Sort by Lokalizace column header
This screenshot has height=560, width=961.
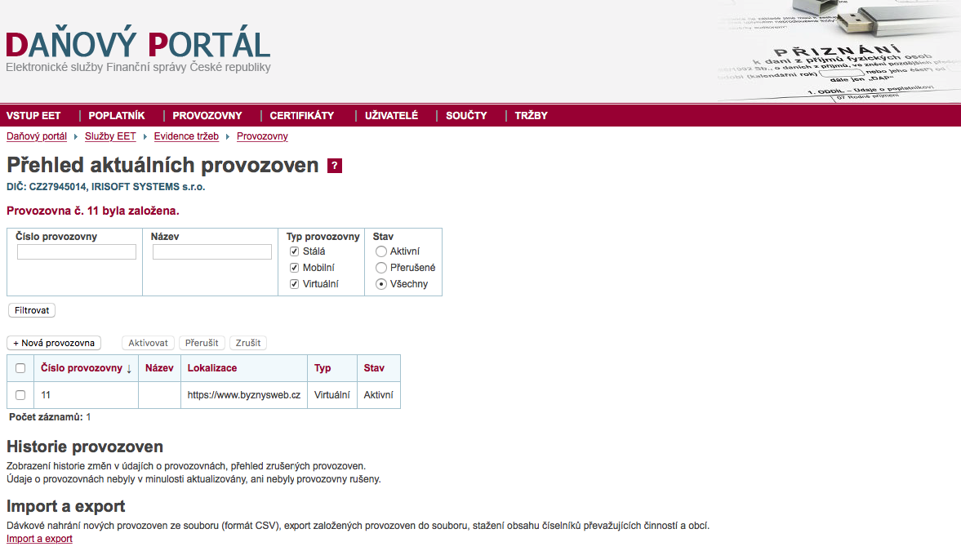[x=212, y=368]
